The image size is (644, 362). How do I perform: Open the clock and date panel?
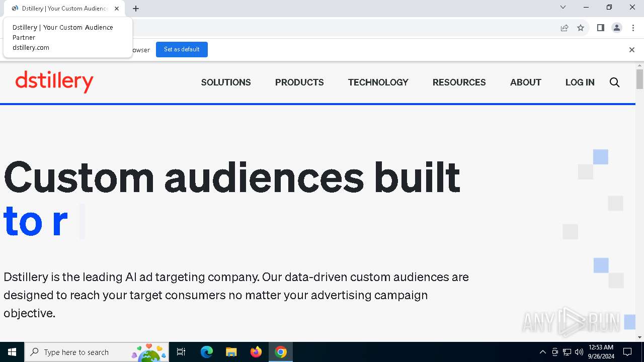601,352
